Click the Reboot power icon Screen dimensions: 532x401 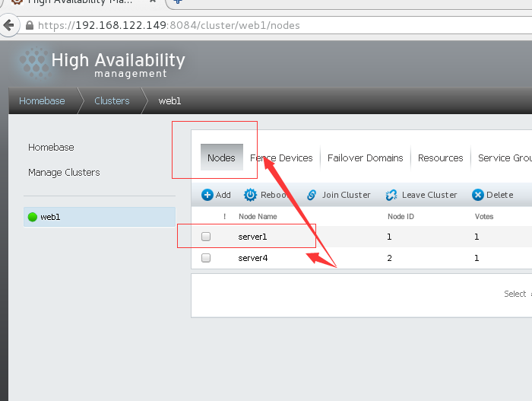(250, 195)
